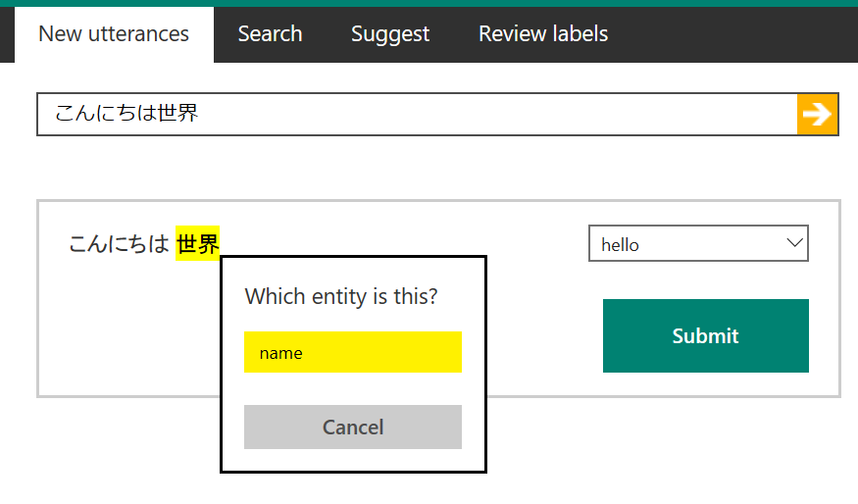
Task: Submit the labeled utterance
Action: pyautogui.click(x=706, y=335)
